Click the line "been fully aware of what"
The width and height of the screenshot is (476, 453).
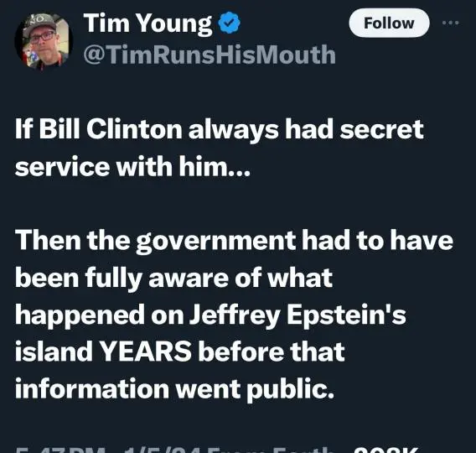point(174,279)
